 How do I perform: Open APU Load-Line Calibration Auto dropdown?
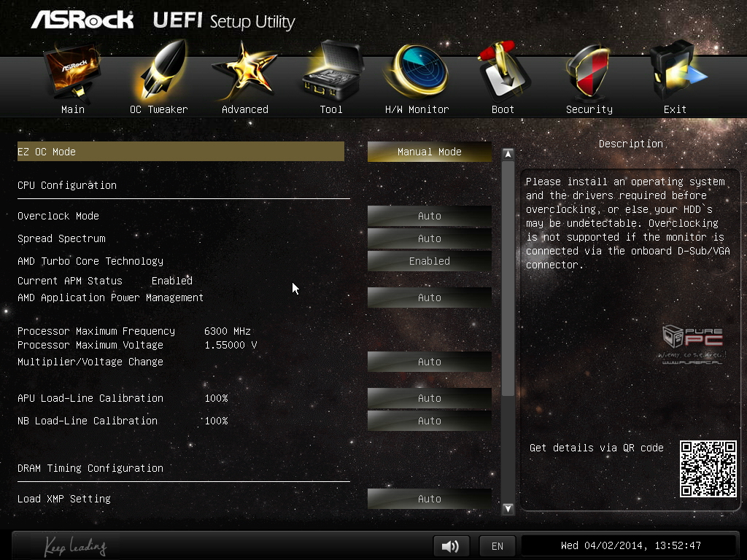pos(429,398)
